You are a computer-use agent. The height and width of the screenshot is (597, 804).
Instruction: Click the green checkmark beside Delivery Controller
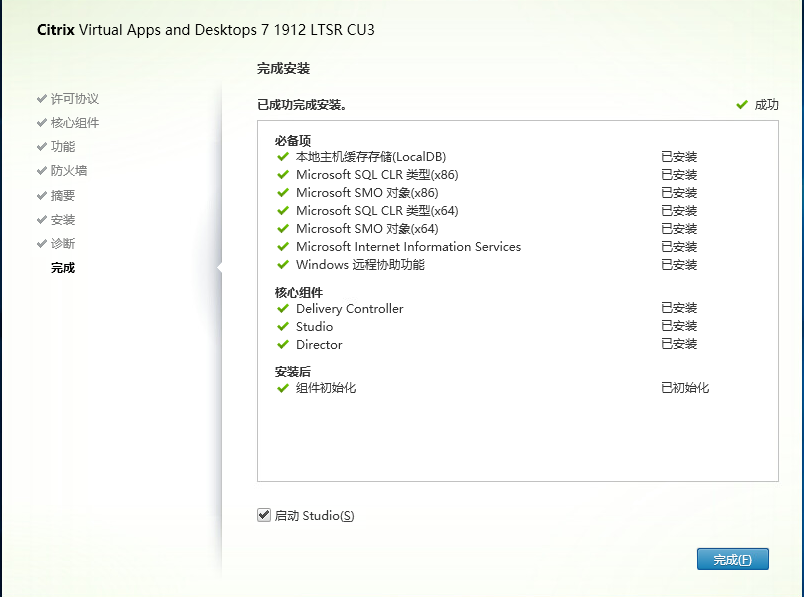(x=283, y=309)
